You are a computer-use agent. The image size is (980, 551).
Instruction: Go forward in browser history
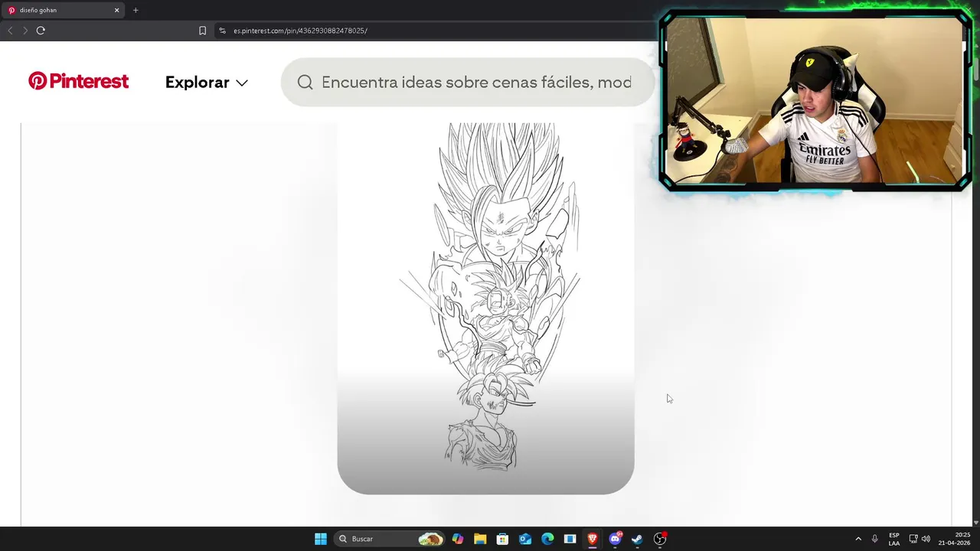coord(25,31)
